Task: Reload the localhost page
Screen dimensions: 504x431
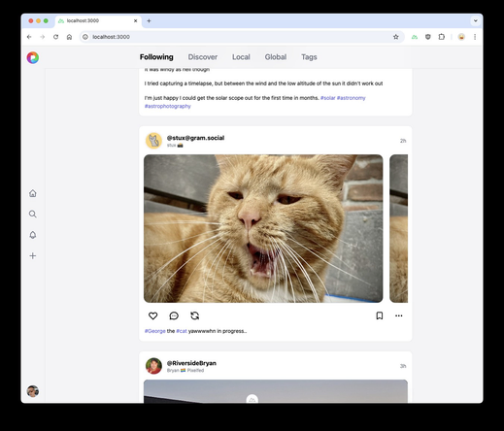Action: coord(55,37)
